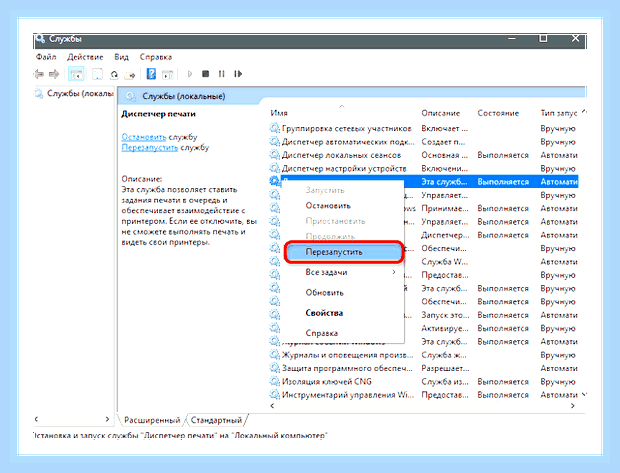The height and width of the screenshot is (473, 620).
Task: Choose Справка in the context menu
Action: (x=342, y=333)
